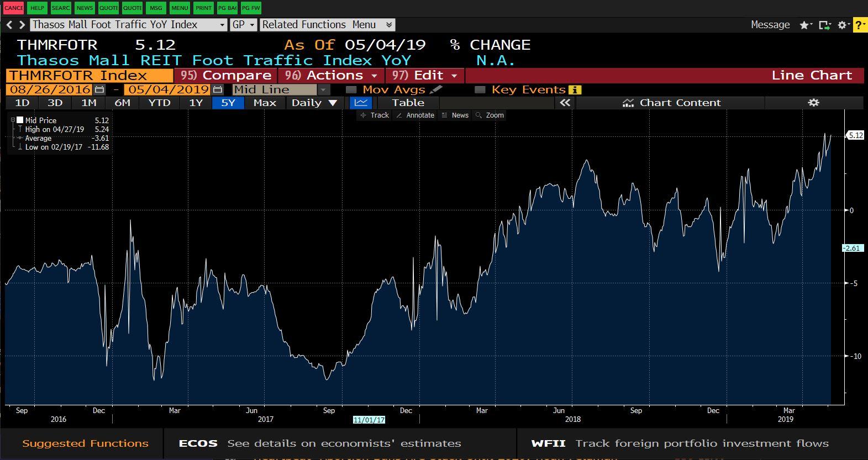
Task: Open the top-right settings gear menu
Action: click(x=844, y=25)
